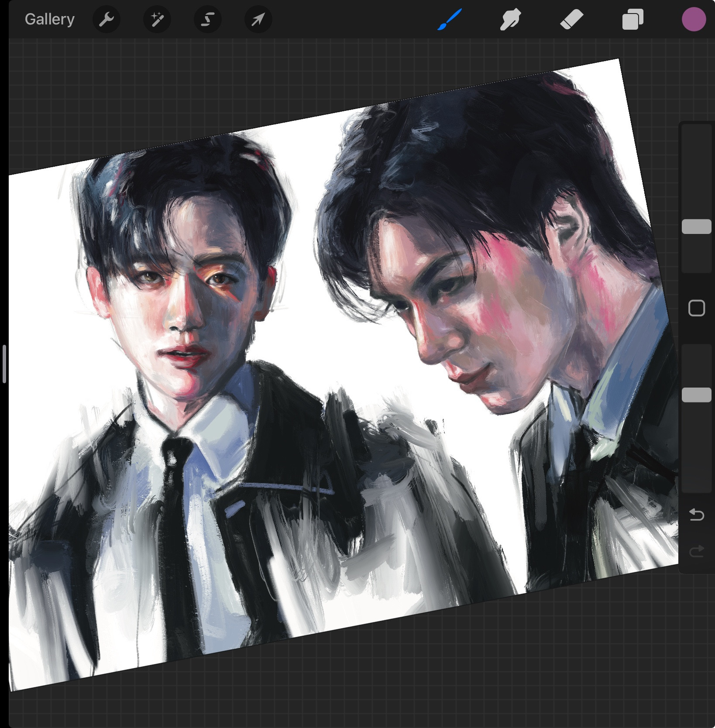Open the Actions wrench menu
Image resolution: width=715 pixels, height=728 pixels.
(107, 20)
